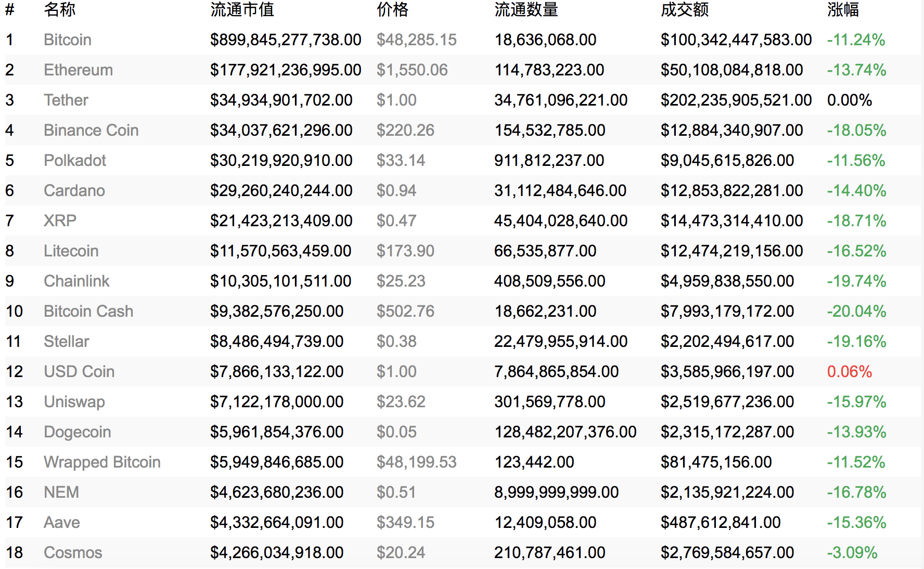Click the 成交额 column header
The width and height of the screenshot is (924, 569).
[685, 10]
